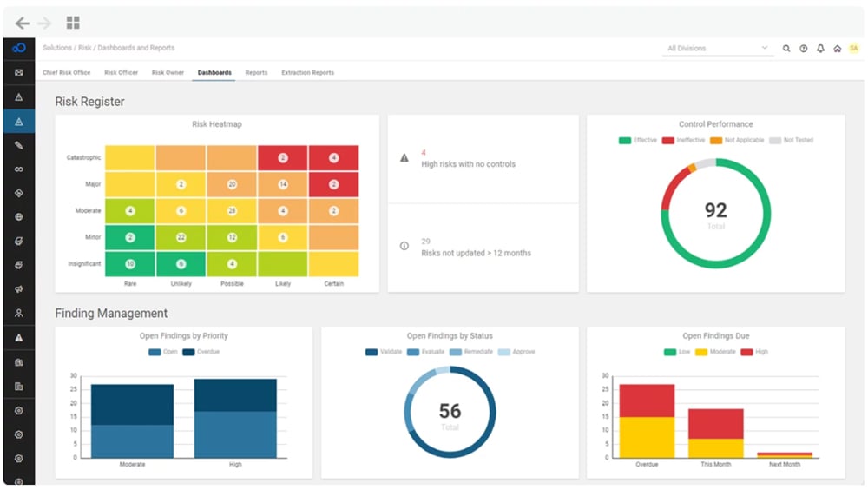
Task: Click the app grid icon in top bar
Action: point(73,23)
